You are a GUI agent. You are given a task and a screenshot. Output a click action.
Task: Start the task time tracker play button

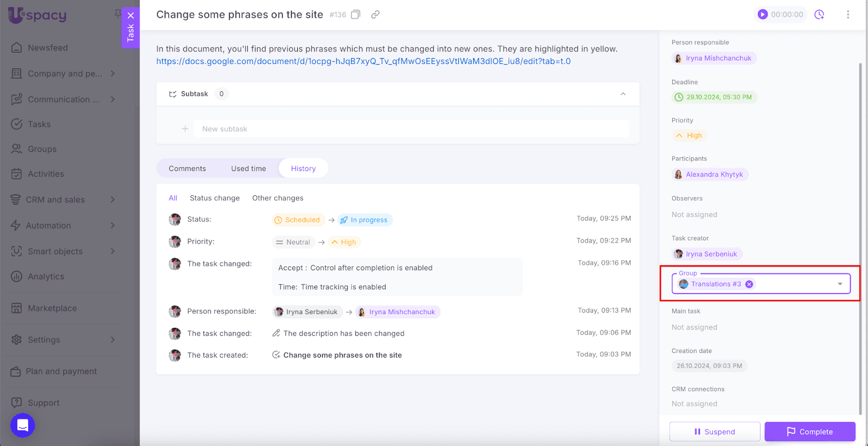click(763, 15)
